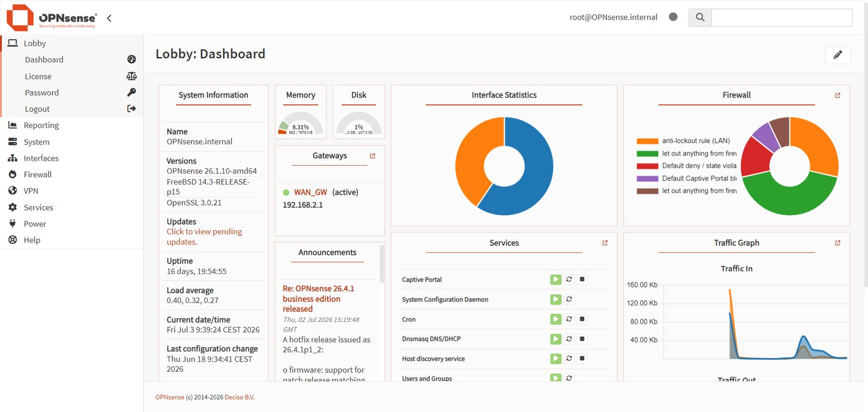Click the magnifying glass search icon
The height and width of the screenshot is (412, 868).
point(700,17)
